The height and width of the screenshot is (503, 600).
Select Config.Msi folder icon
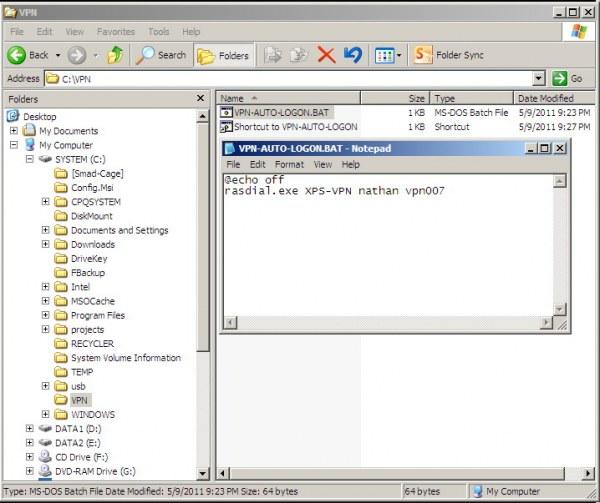(x=61, y=188)
